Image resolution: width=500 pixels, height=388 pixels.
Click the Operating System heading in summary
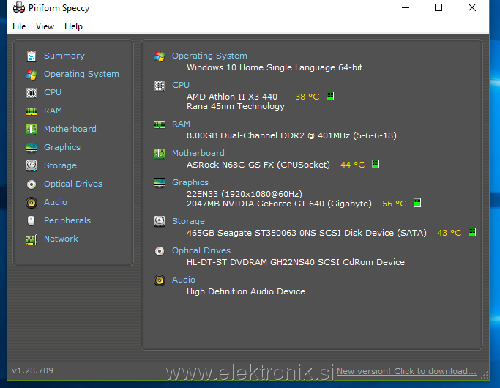point(210,56)
